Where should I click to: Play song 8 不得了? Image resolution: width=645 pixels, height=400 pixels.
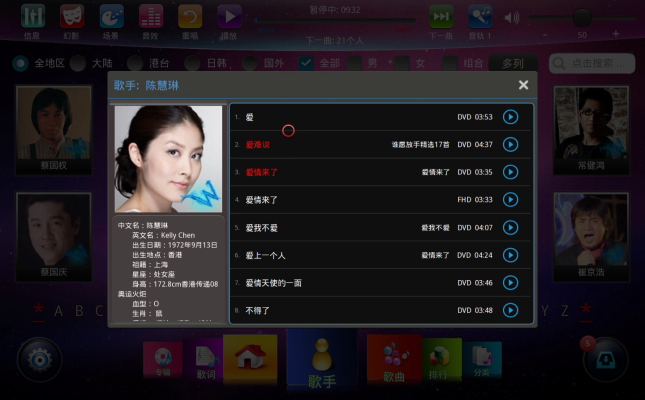[x=510, y=310]
